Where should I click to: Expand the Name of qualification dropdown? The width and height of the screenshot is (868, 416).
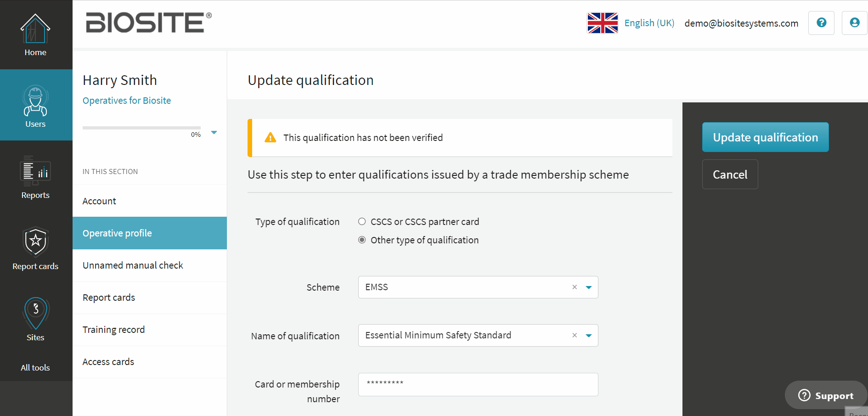coord(589,336)
